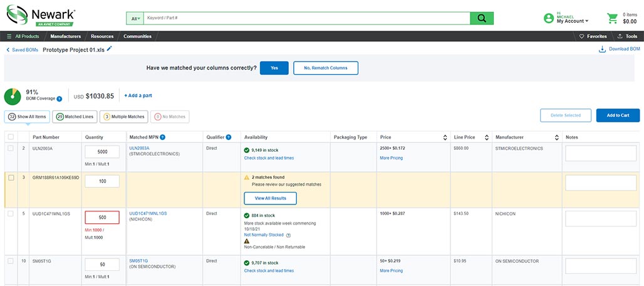Filter by Multiple Matches
This screenshot has width=644, height=286.
coord(123,117)
